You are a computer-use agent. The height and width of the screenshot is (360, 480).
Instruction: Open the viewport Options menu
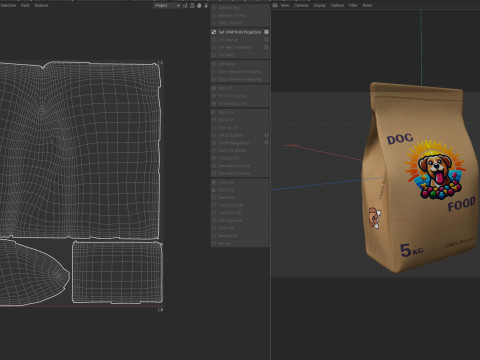click(337, 5)
